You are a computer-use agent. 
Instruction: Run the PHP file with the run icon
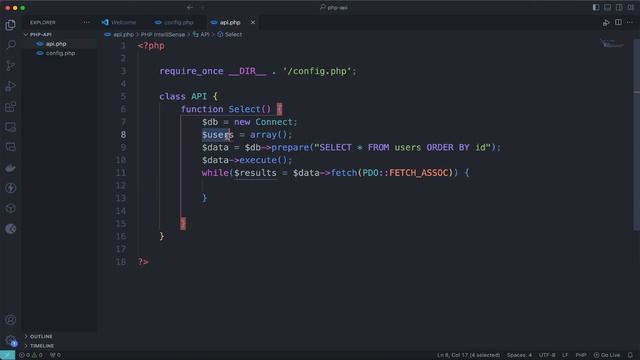(x=606, y=22)
